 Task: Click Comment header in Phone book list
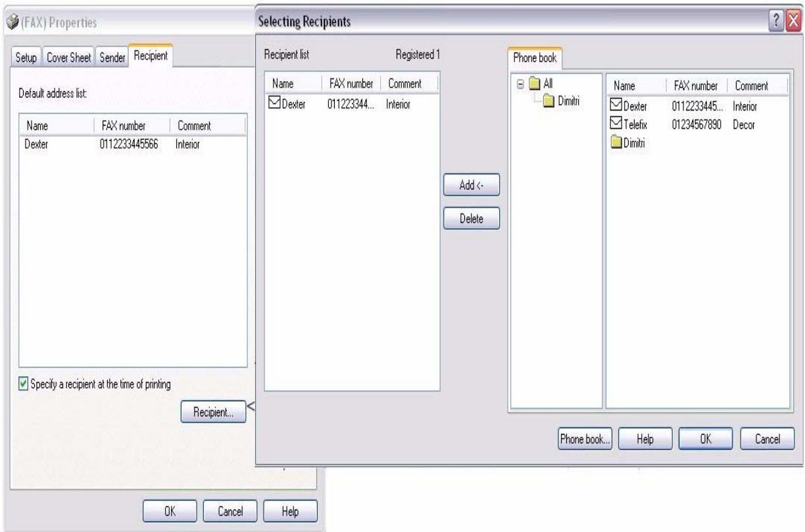tap(757, 85)
